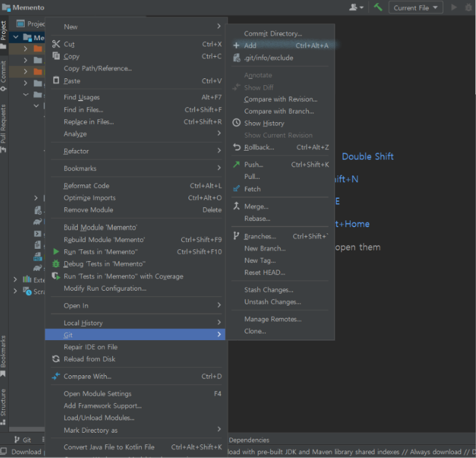
Task: Expand the Refactor submenu
Action: pyautogui.click(x=136, y=151)
